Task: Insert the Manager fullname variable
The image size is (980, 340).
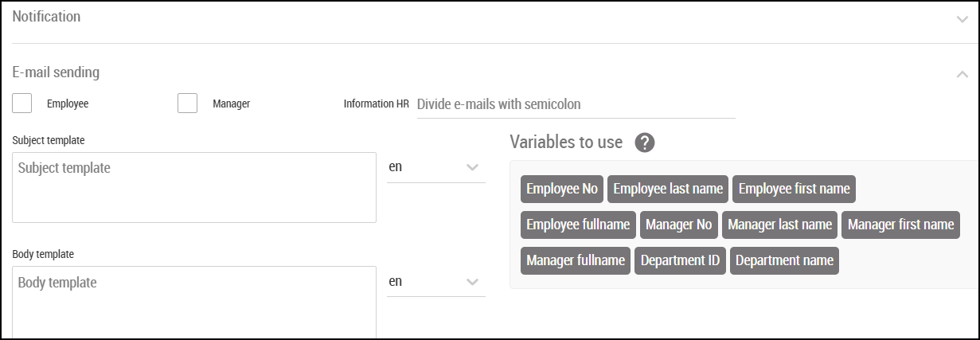Action: [576, 260]
